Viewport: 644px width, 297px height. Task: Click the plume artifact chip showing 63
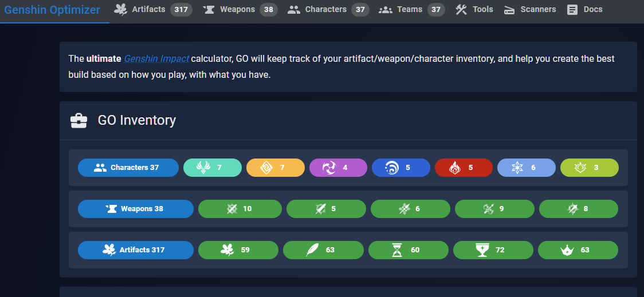(x=323, y=250)
